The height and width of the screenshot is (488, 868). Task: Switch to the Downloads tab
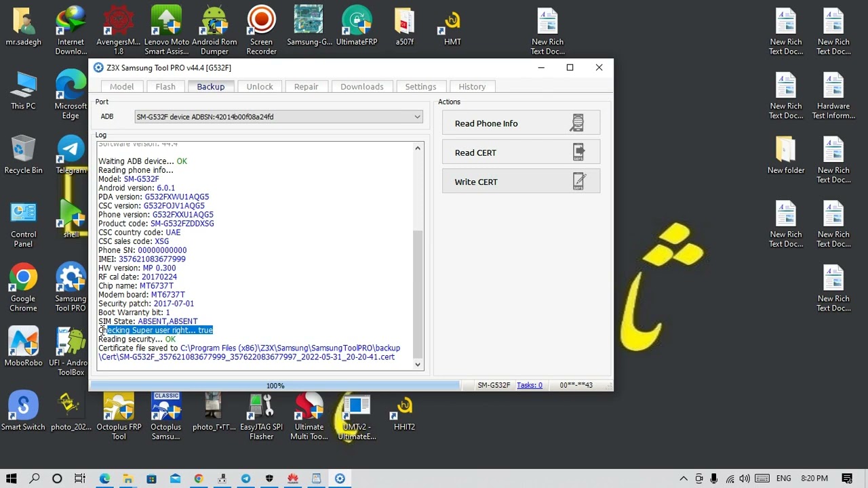click(x=362, y=87)
